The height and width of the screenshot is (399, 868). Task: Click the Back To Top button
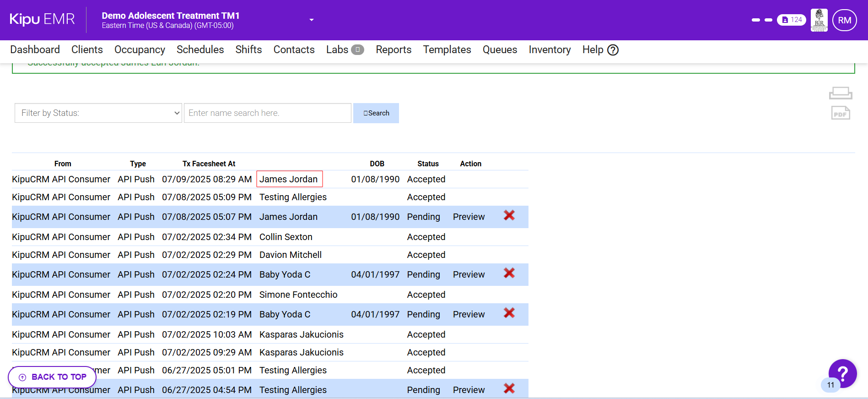52,377
